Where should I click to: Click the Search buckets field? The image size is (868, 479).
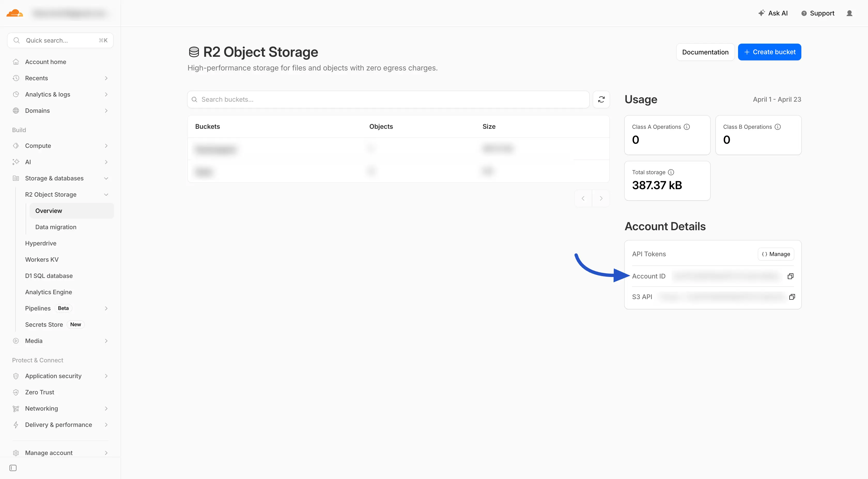click(388, 99)
